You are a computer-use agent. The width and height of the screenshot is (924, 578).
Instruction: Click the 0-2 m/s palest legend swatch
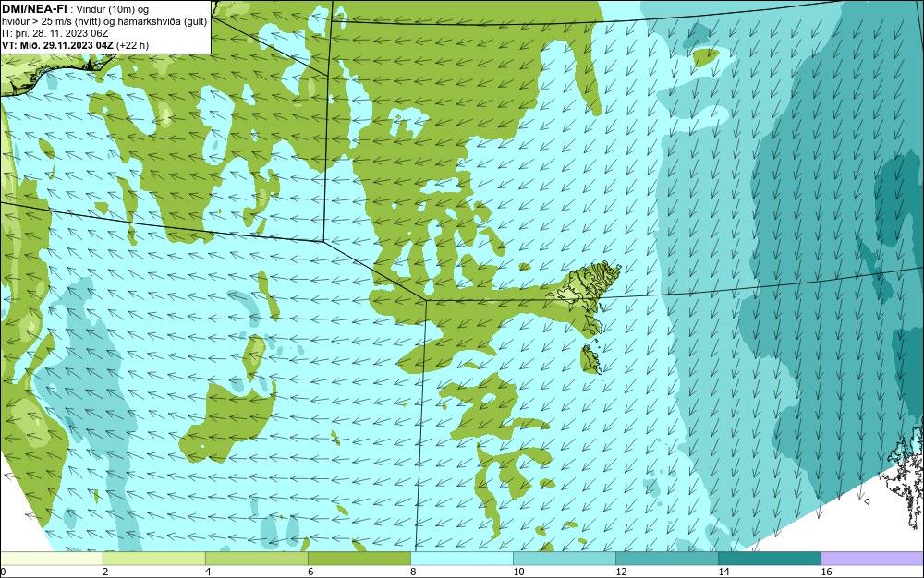(51, 558)
